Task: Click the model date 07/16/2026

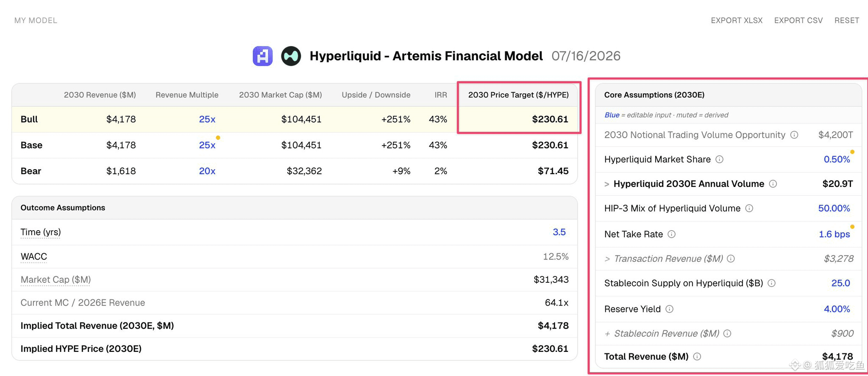Action: point(586,56)
